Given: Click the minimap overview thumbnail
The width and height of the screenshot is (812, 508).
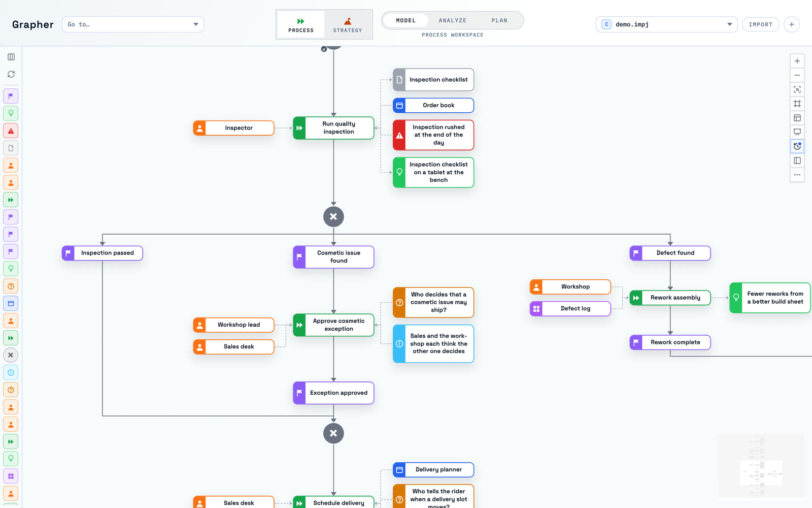Looking at the screenshot, I should click(761, 466).
